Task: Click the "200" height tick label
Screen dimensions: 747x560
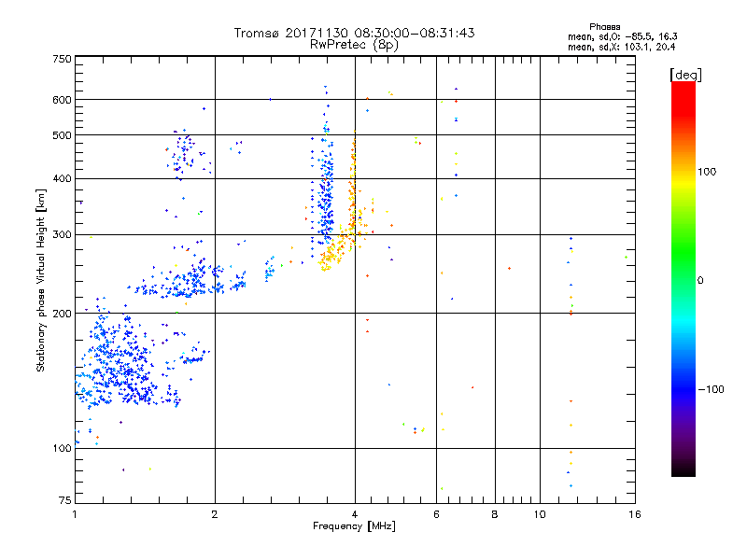Action: click(x=62, y=314)
